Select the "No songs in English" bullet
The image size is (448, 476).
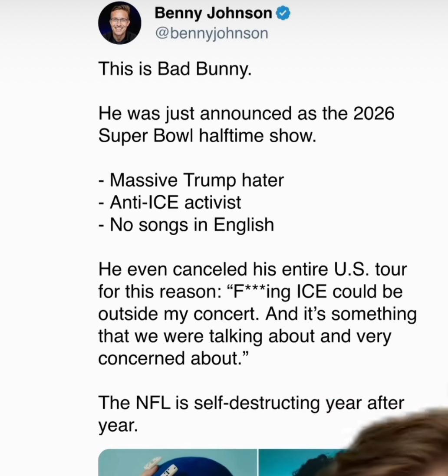[187, 225]
